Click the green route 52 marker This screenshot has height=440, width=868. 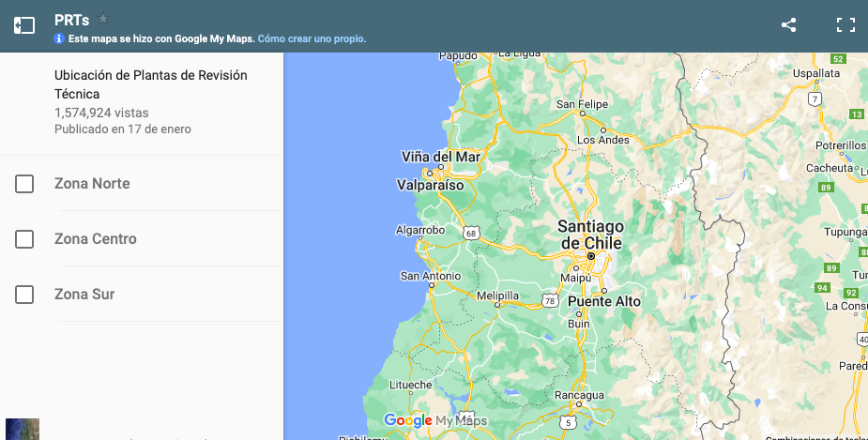[x=838, y=59]
